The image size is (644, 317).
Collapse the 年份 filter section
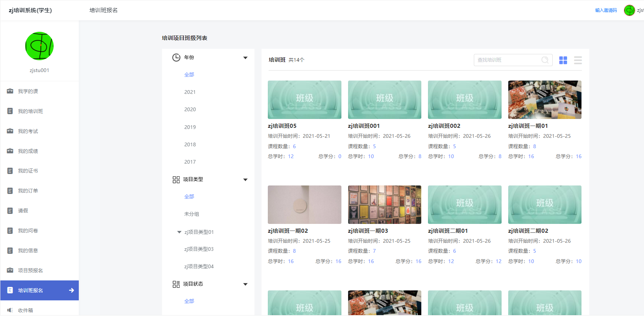pyautogui.click(x=245, y=58)
